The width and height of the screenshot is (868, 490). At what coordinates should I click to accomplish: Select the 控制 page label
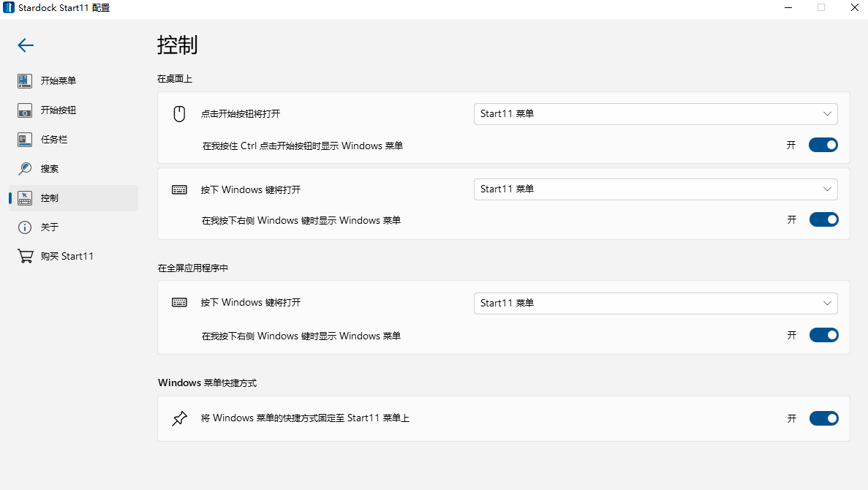[x=49, y=198]
